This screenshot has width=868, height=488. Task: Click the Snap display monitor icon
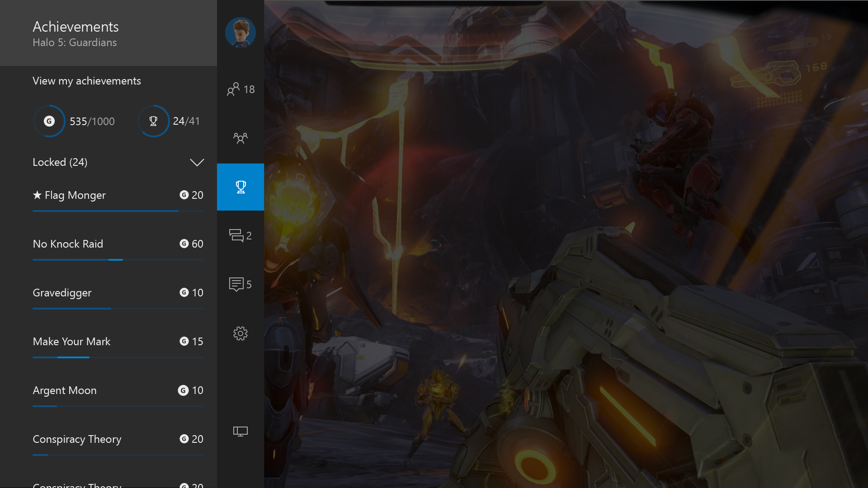(240, 431)
